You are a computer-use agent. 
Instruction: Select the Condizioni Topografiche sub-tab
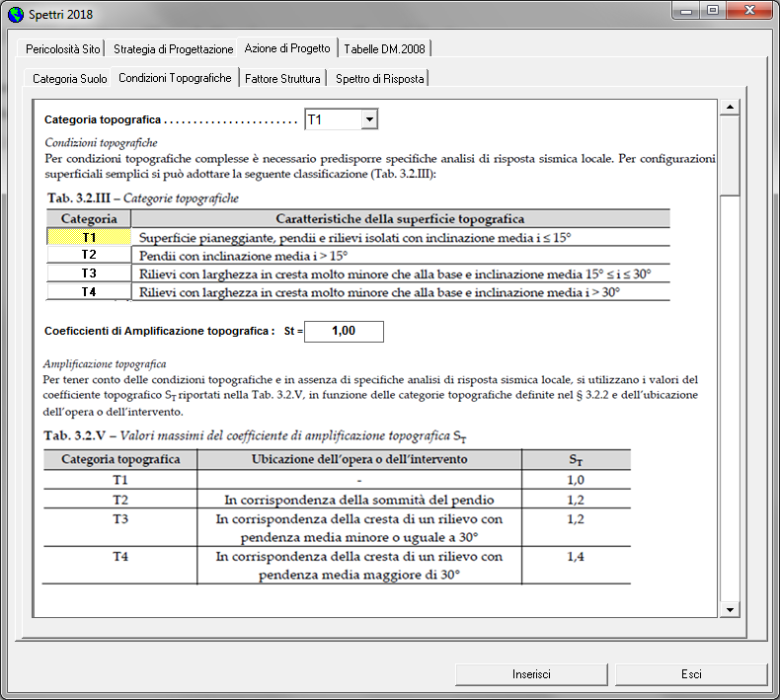click(x=175, y=78)
